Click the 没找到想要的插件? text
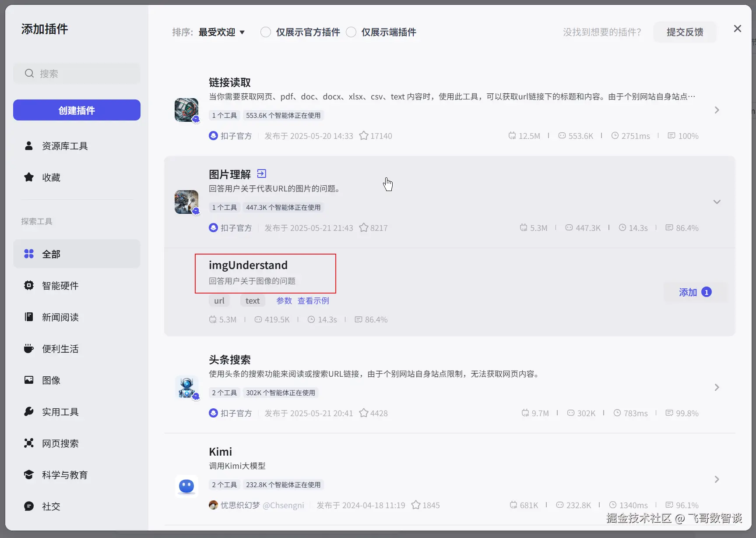 (x=602, y=32)
